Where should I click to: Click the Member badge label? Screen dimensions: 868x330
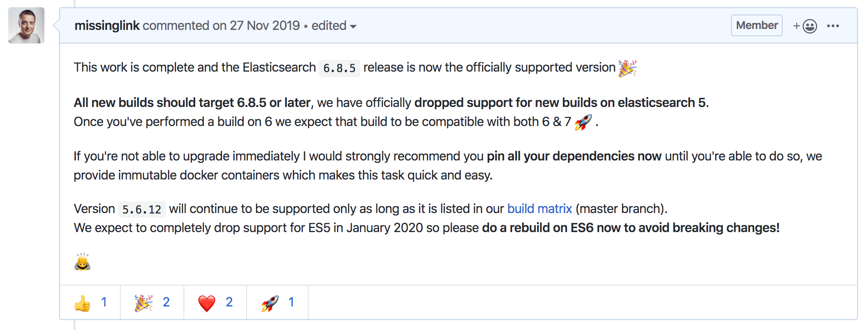pyautogui.click(x=756, y=25)
